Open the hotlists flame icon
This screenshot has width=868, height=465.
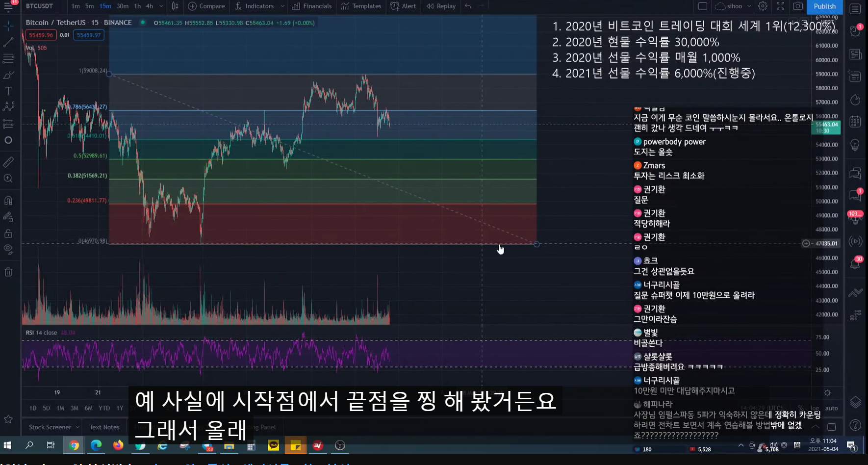[x=855, y=100]
